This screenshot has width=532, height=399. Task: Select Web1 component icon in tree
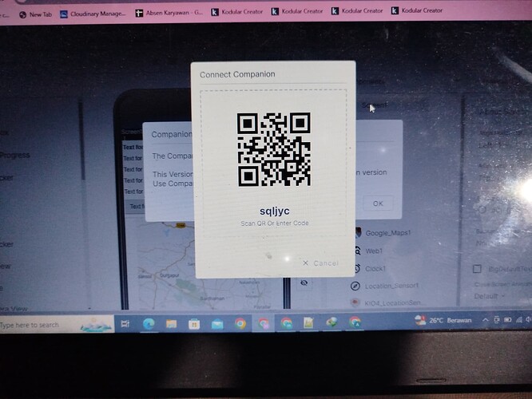click(356, 251)
